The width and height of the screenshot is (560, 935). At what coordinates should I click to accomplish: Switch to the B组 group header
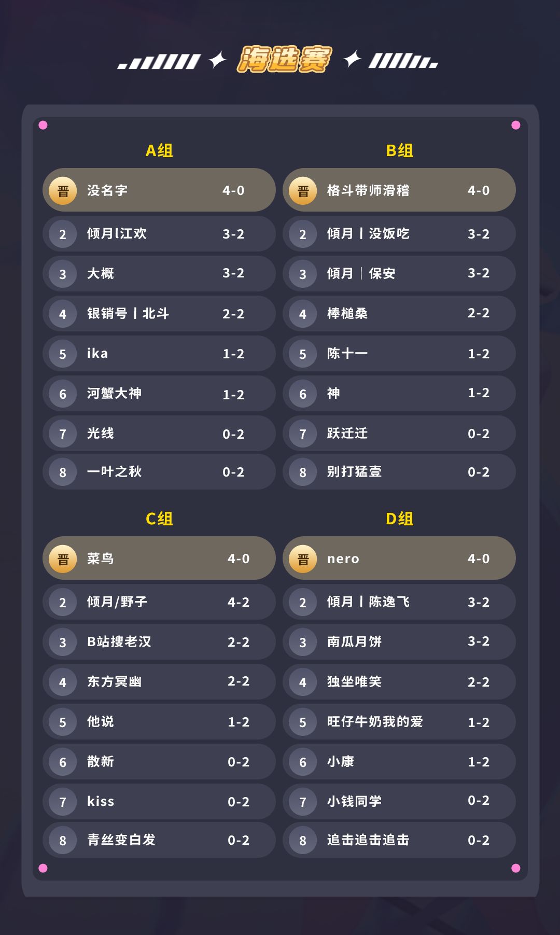click(399, 151)
